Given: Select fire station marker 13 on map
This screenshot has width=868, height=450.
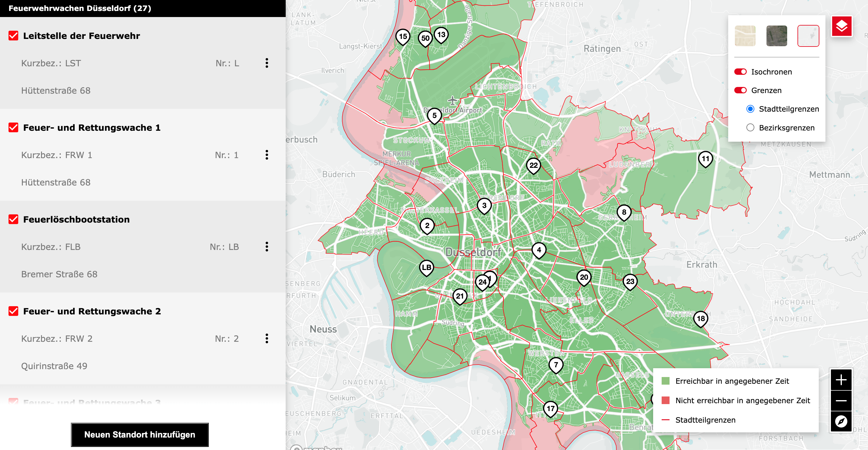Looking at the screenshot, I should [x=441, y=35].
